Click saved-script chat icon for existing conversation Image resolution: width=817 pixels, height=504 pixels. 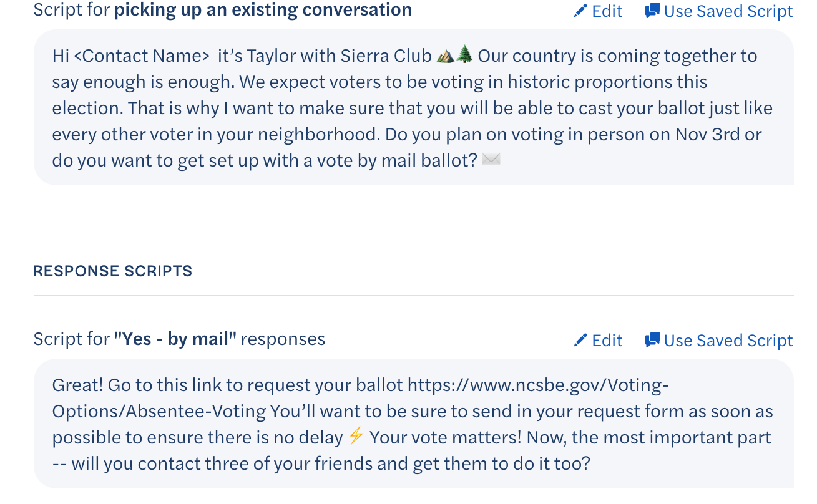tap(652, 11)
